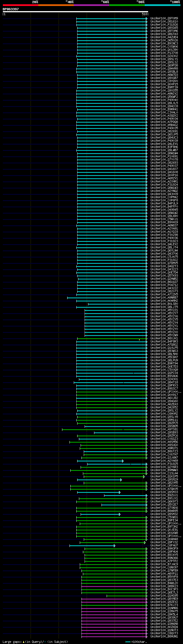Click UniRef100_Q94CC8 label

click(164, 106)
